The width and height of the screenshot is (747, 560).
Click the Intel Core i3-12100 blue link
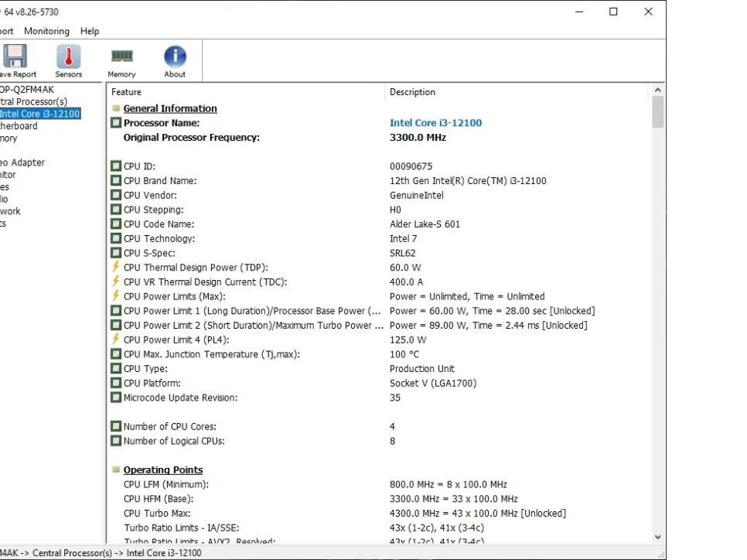435,123
